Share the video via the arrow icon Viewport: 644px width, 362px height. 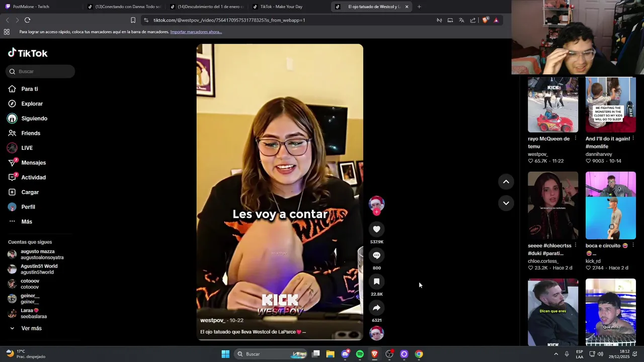pyautogui.click(x=376, y=308)
